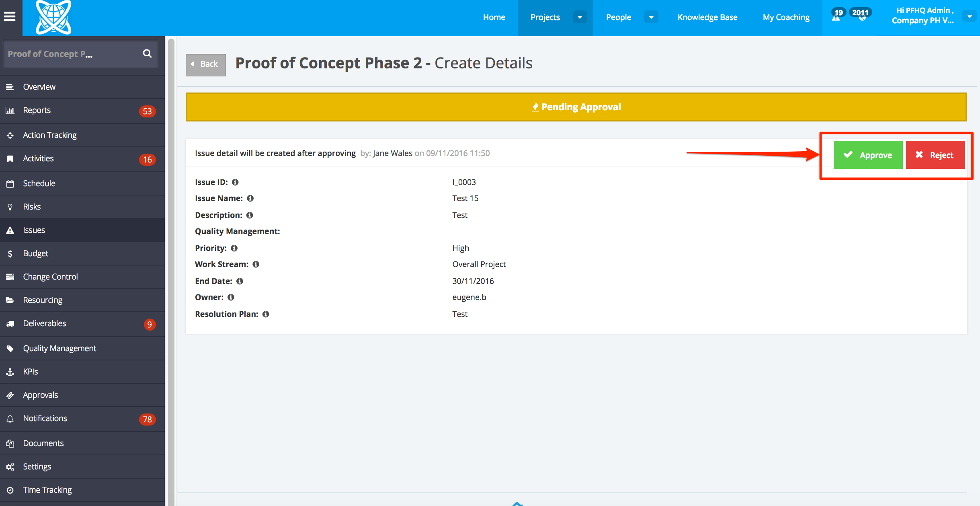Viewport: 980px width, 506px height.
Task: Click info icon next to End Date
Action: [240, 281]
